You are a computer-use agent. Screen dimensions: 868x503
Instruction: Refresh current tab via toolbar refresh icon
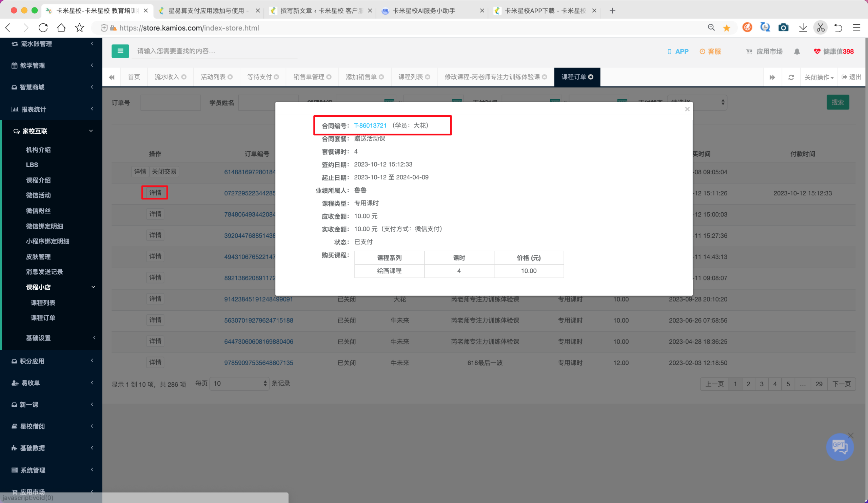coord(791,77)
